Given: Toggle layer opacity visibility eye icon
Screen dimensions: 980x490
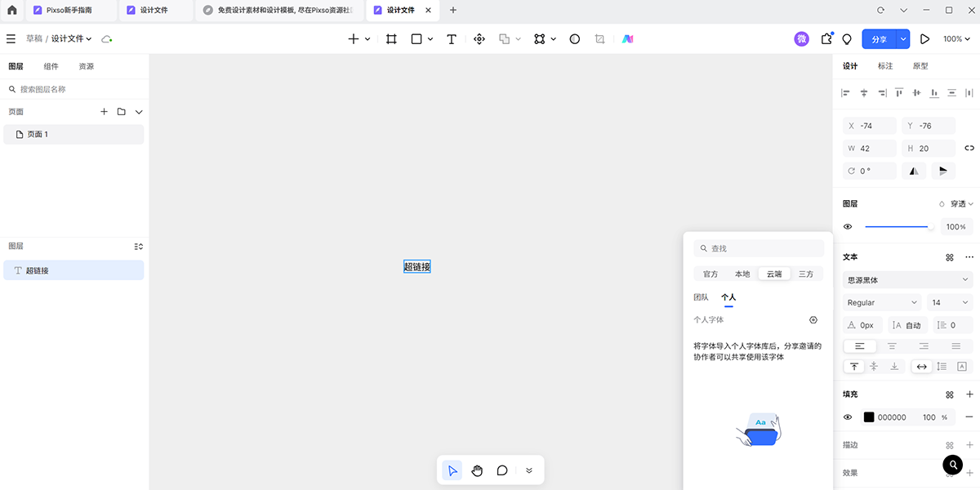Looking at the screenshot, I should [x=848, y=227].
